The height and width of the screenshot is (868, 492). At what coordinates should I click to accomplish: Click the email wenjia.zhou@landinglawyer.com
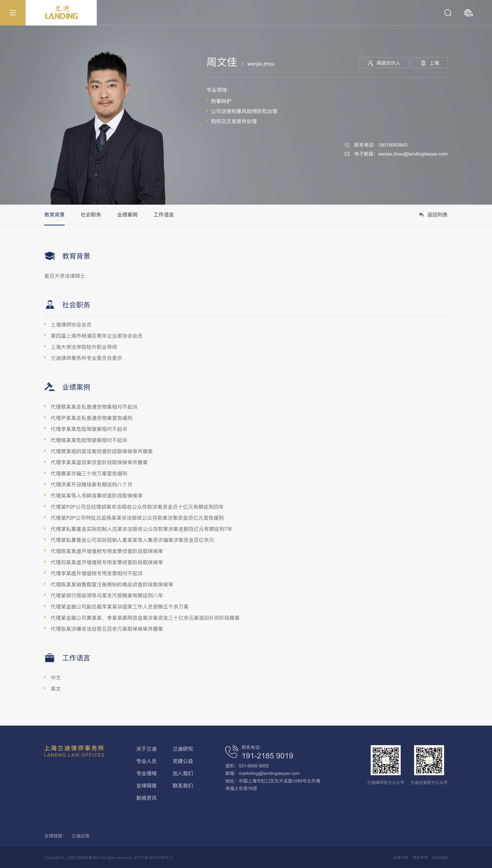point(413,154)
